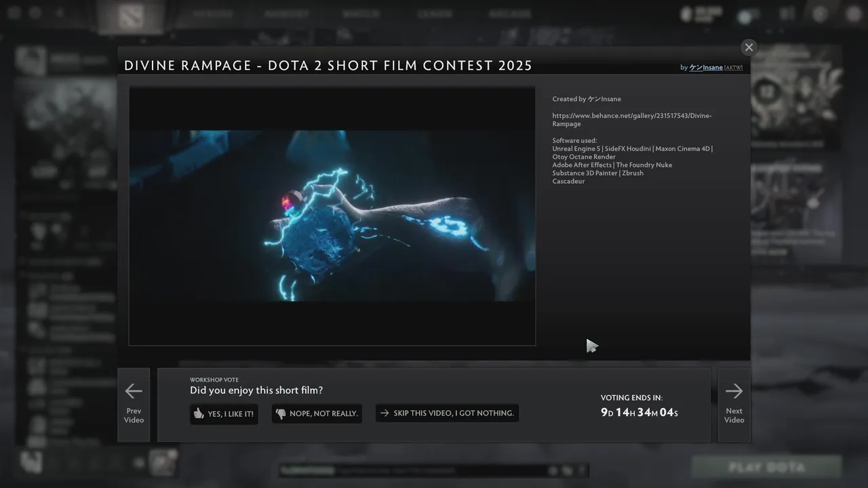
Task: Click the right arrow icon above Next Video
Action: pyautogui.click(x=734, y=390)
